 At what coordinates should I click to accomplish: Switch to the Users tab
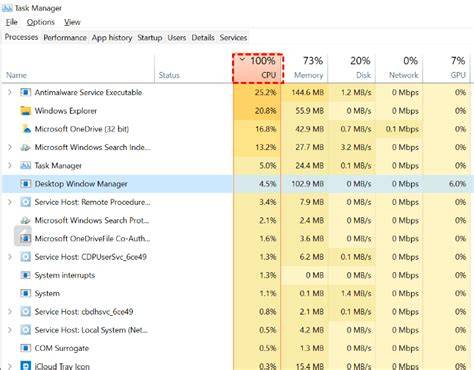[177, 38]
